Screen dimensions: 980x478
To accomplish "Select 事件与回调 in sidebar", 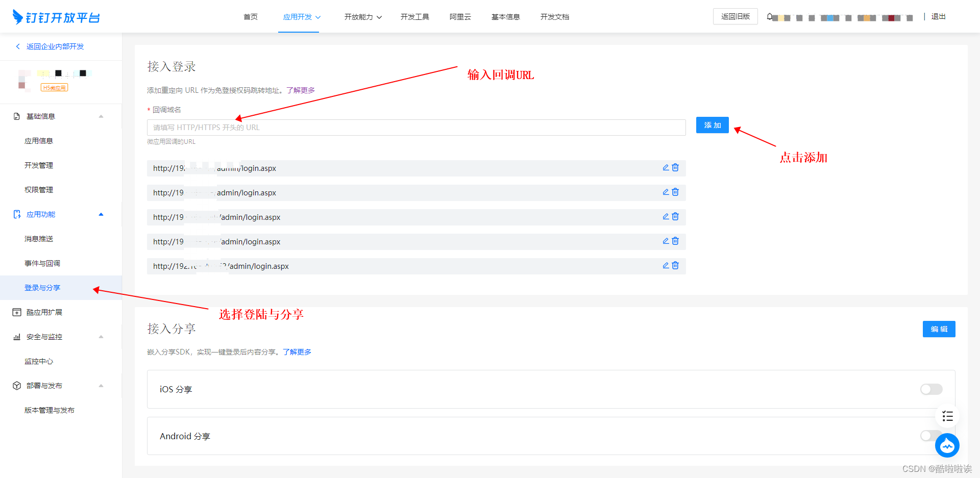I will [42, 263].
